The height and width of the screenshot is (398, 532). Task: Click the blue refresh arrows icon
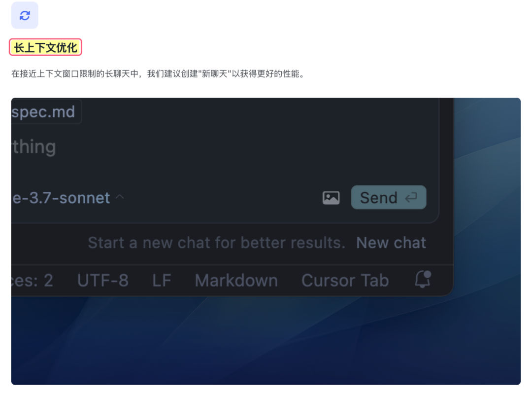point(25,15)
